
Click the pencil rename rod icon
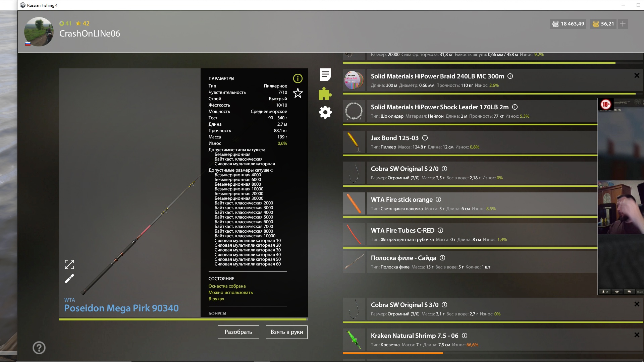coord(69,279)
